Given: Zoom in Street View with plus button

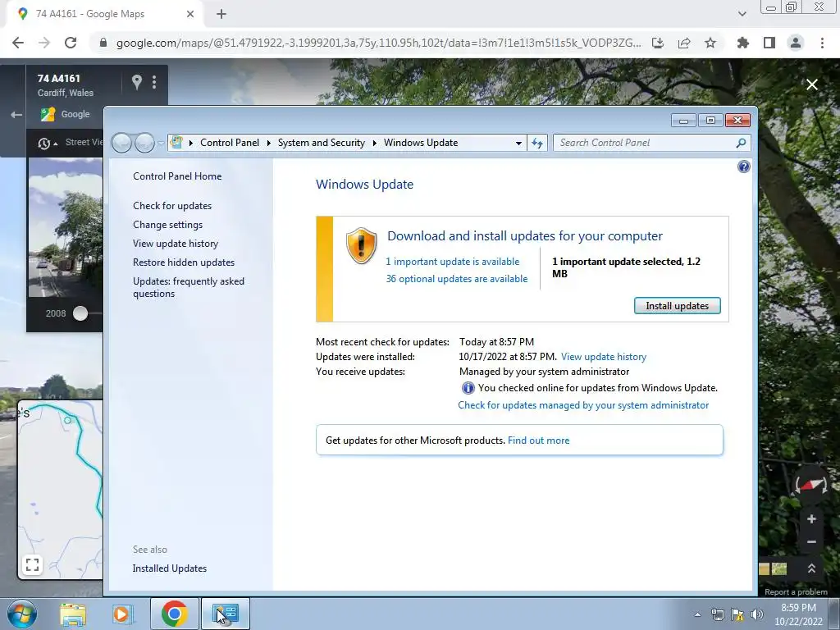Looking at the screenshot, I should click(811, 518).
